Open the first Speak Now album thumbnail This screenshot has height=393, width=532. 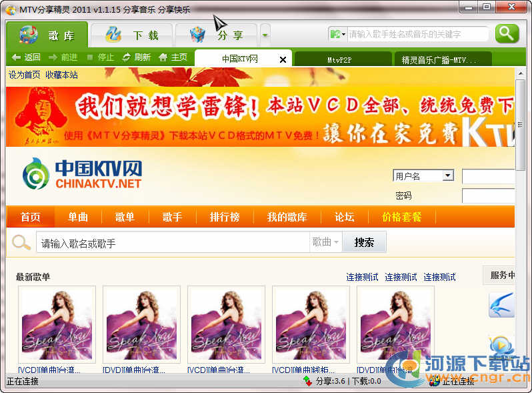57,325
